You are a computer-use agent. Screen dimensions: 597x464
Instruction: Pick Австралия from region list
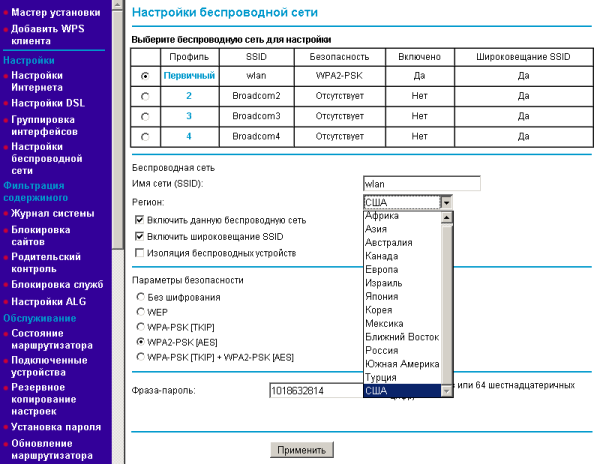click(402, 242)
